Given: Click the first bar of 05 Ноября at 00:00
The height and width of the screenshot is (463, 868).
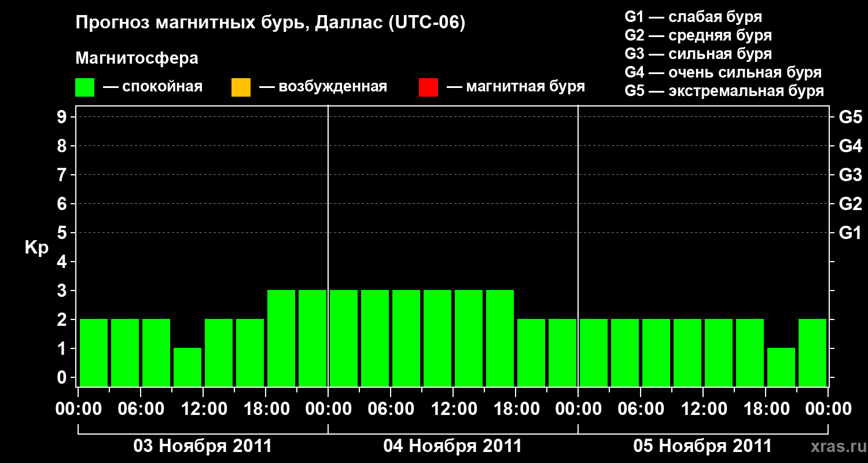Looking at the screenshot, I should 594,352.
